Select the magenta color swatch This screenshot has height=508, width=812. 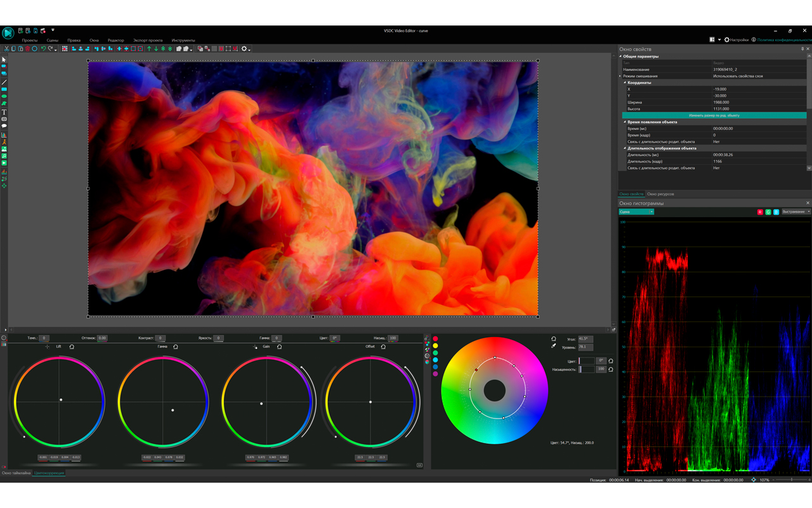[x=435, y=374]
